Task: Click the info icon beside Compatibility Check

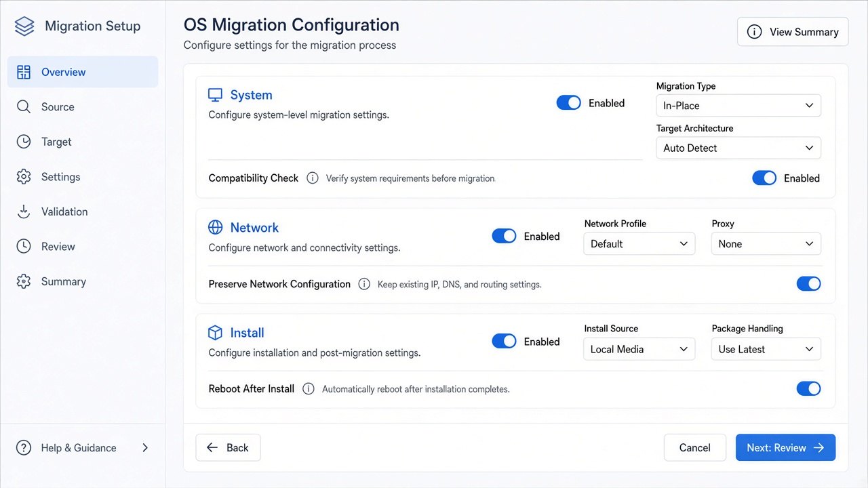Action: coord(313,178)
